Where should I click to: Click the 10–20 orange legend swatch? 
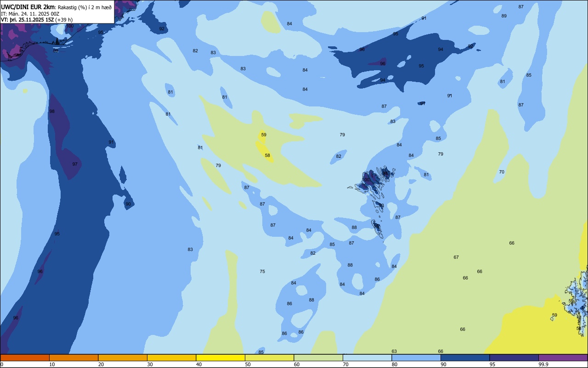point(73,357)
